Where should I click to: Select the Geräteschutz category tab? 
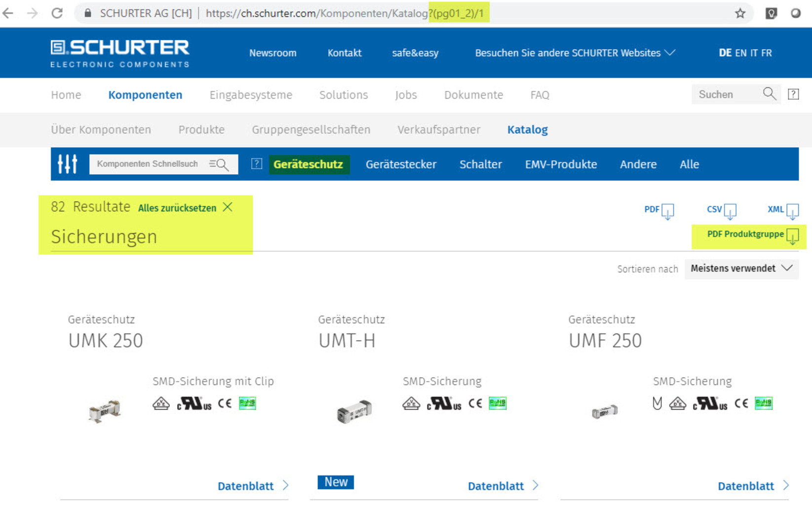(x=309, y=164)
